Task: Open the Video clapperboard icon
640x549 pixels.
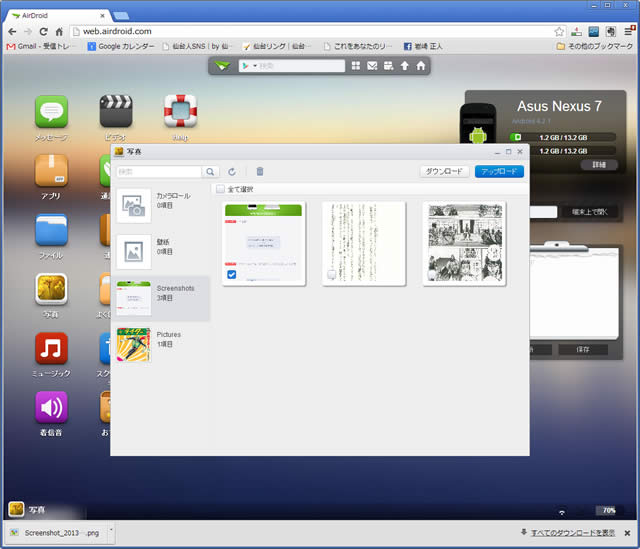Action: 116,111
